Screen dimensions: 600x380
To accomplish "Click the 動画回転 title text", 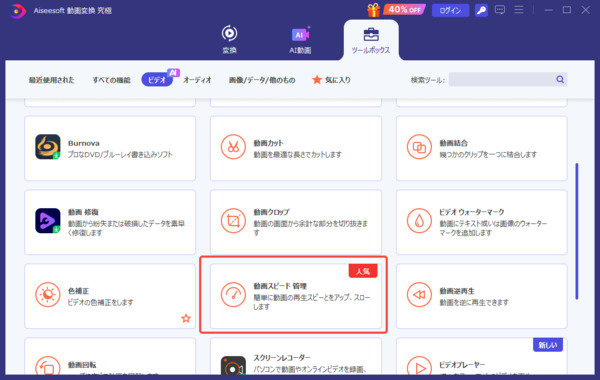I will (x=82, y=365).
